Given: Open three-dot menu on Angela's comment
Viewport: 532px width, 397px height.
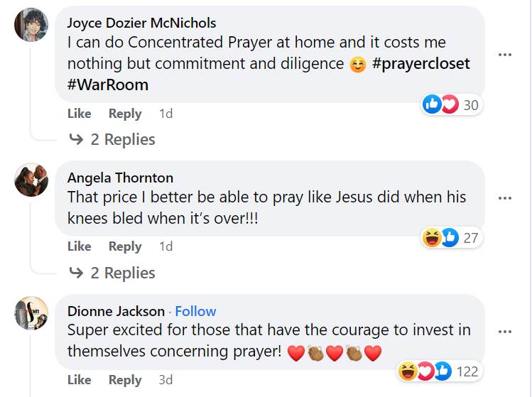Looking at the screenshot, I should pyautogui.click(x=505, y=198).
